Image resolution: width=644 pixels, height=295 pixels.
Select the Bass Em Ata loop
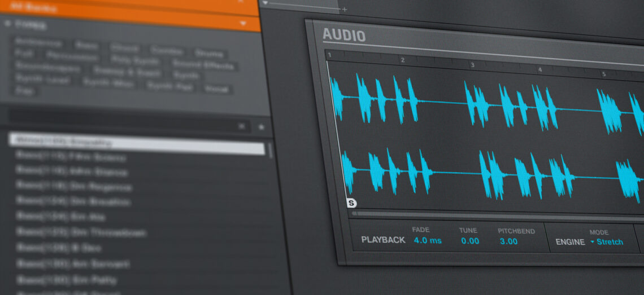[61, 216]
